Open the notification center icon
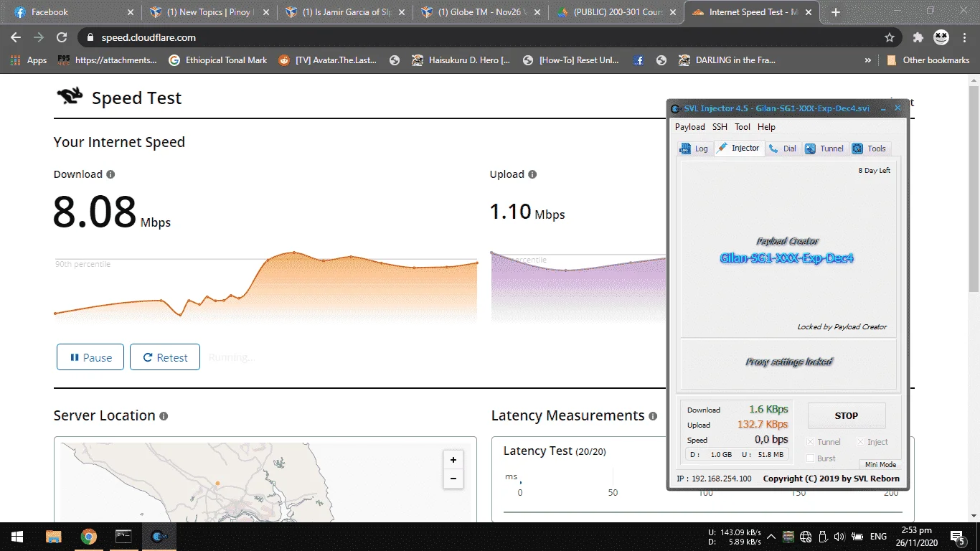Image resolution: width=980 pixels, height=551 pixels. 958,537
